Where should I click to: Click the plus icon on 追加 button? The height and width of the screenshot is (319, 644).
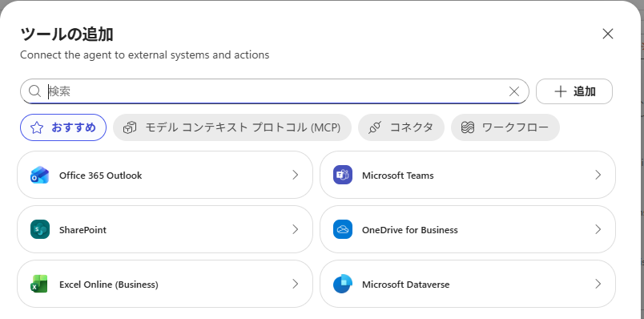(x=561, y=91)
